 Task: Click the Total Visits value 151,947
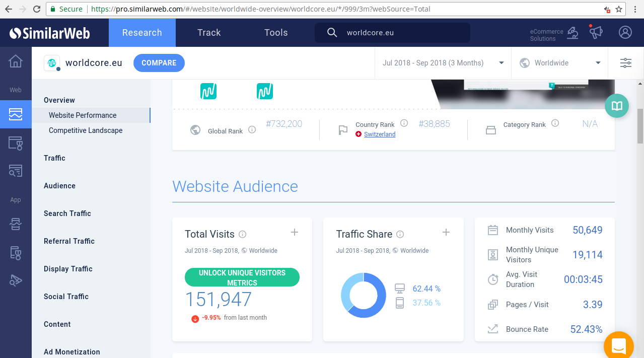point(219,300)
